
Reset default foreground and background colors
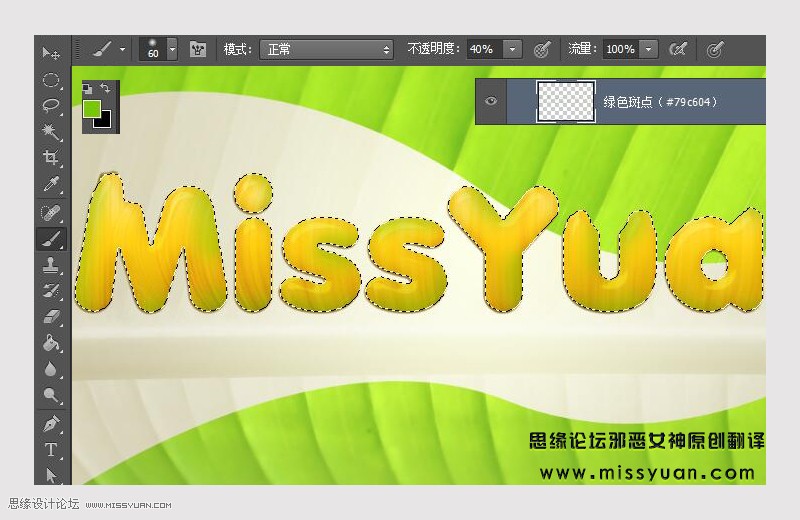click(x=88, y=89)
